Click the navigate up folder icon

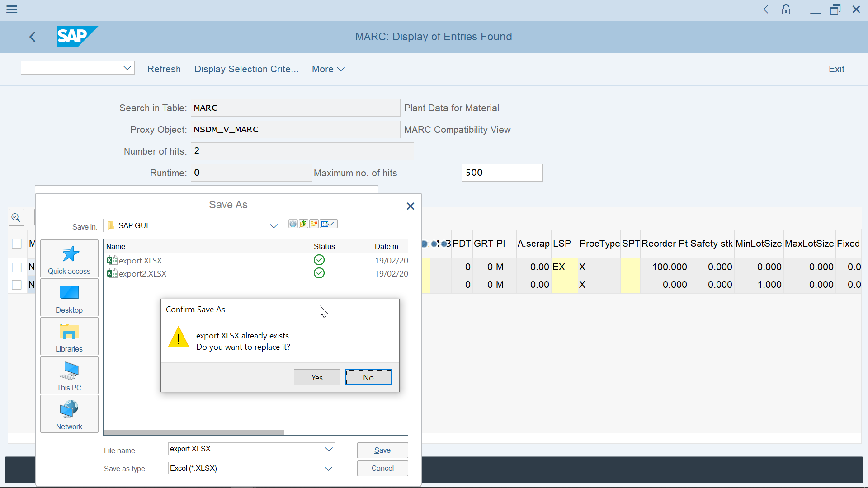click(303, 224)
